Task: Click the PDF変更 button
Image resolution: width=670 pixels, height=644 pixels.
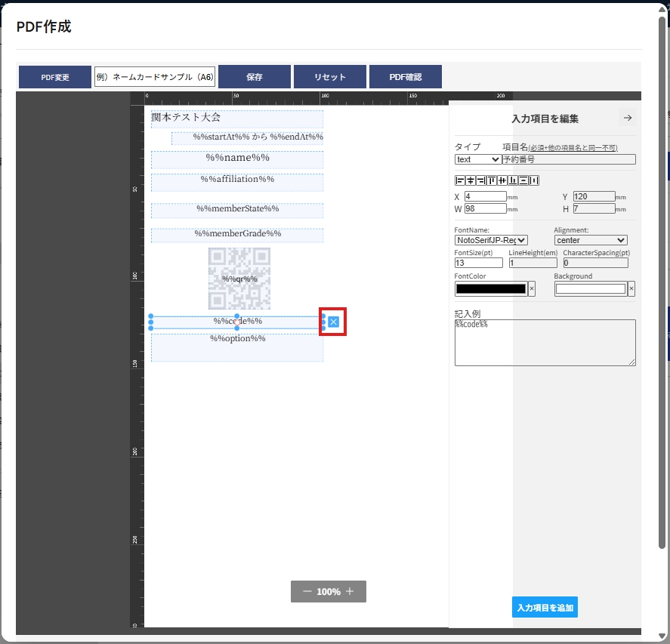Action: click(55, 77)
